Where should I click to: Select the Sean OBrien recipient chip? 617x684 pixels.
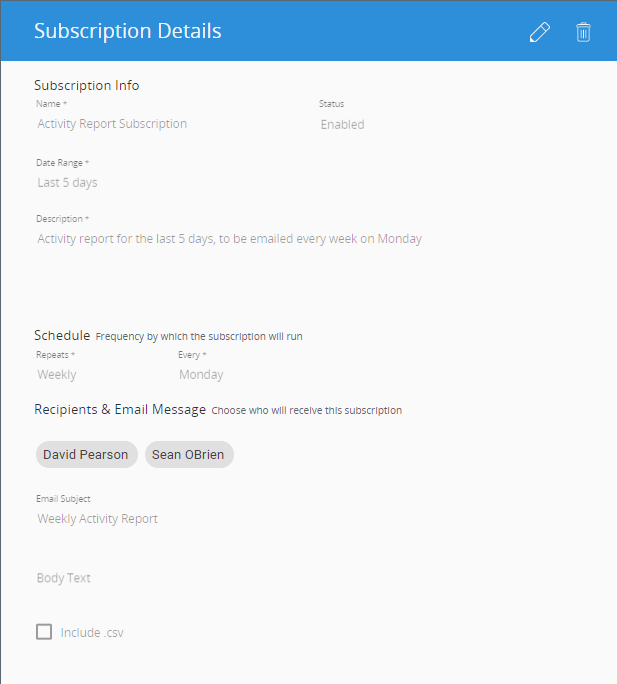[189, 455]
